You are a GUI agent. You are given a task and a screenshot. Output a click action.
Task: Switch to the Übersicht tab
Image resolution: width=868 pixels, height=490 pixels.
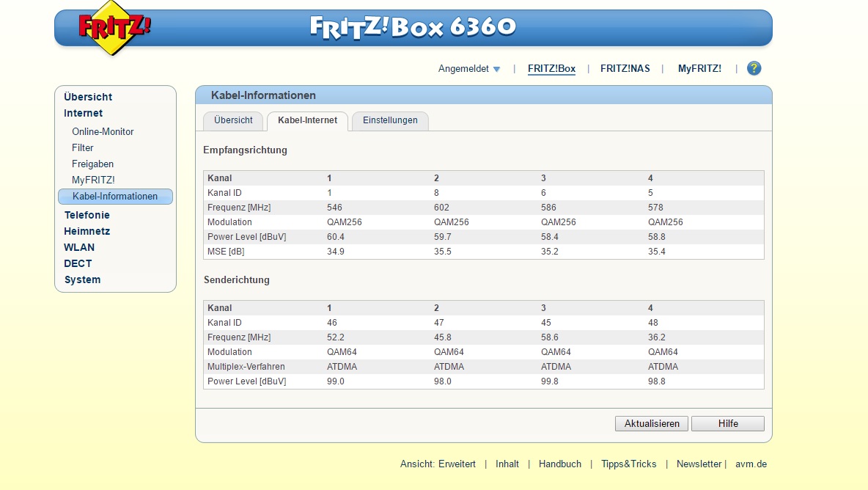[x=233, y=120]
